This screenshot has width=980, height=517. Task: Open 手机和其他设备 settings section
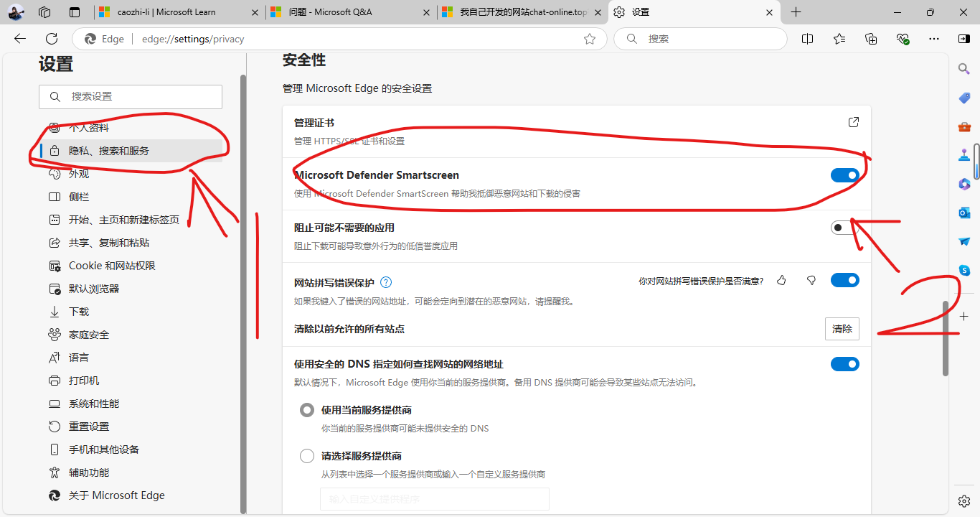click(x=131, y=450)
